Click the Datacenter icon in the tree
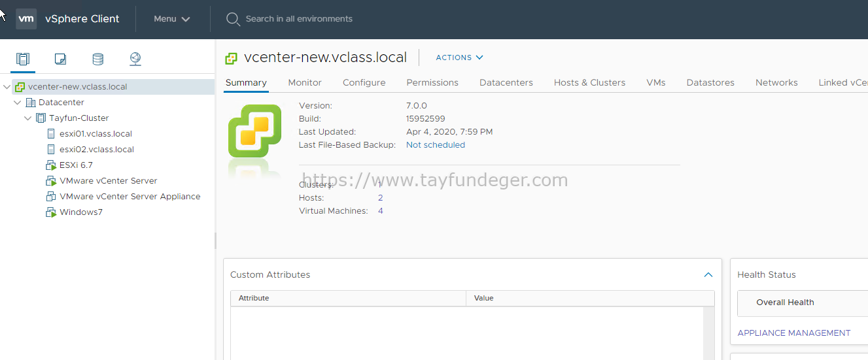The height and width of the screenshot is (360, 868). (30, 103)
